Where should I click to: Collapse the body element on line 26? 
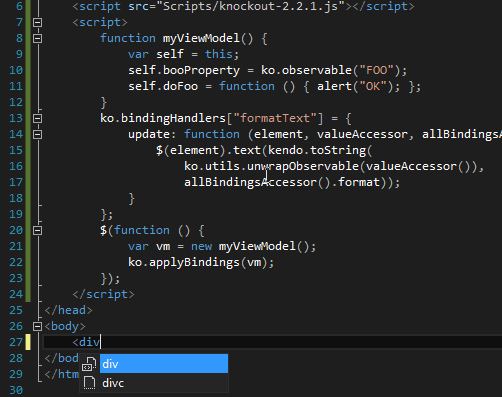(37, 326)
